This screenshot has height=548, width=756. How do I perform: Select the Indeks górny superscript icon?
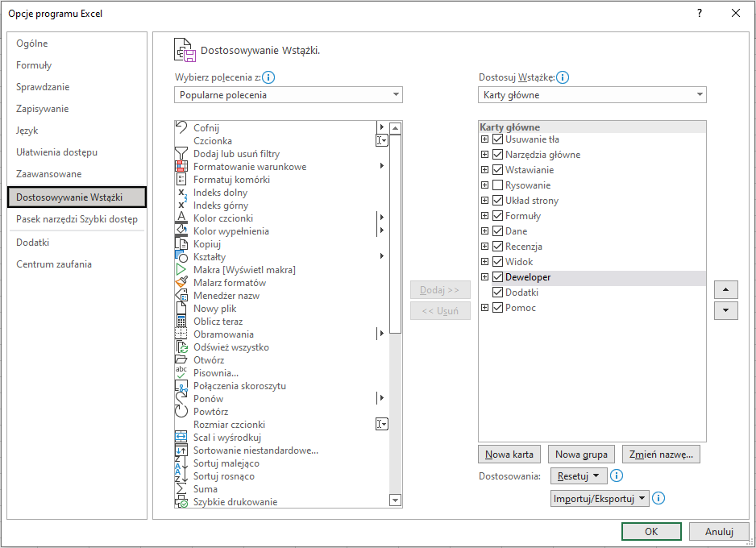182,205
